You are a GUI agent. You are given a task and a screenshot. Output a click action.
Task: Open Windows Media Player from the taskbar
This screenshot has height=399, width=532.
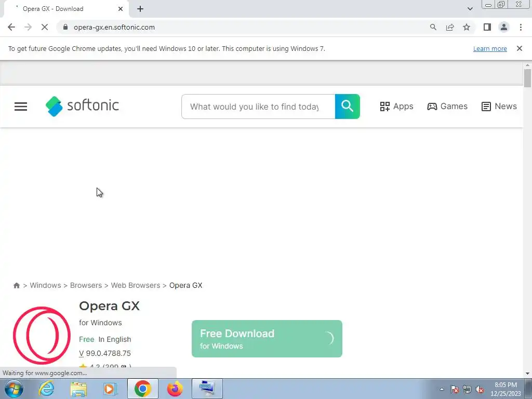point(110,389)
